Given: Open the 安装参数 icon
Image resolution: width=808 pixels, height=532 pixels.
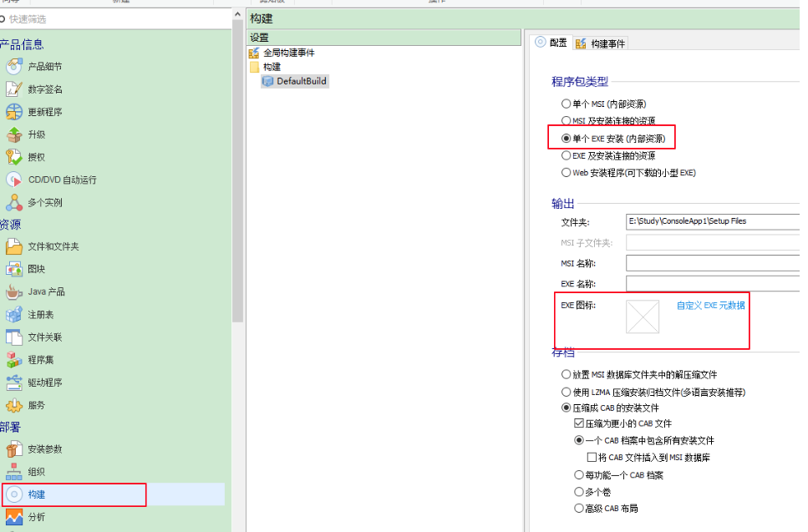Looking at the screenshot, I should point(14,449).
